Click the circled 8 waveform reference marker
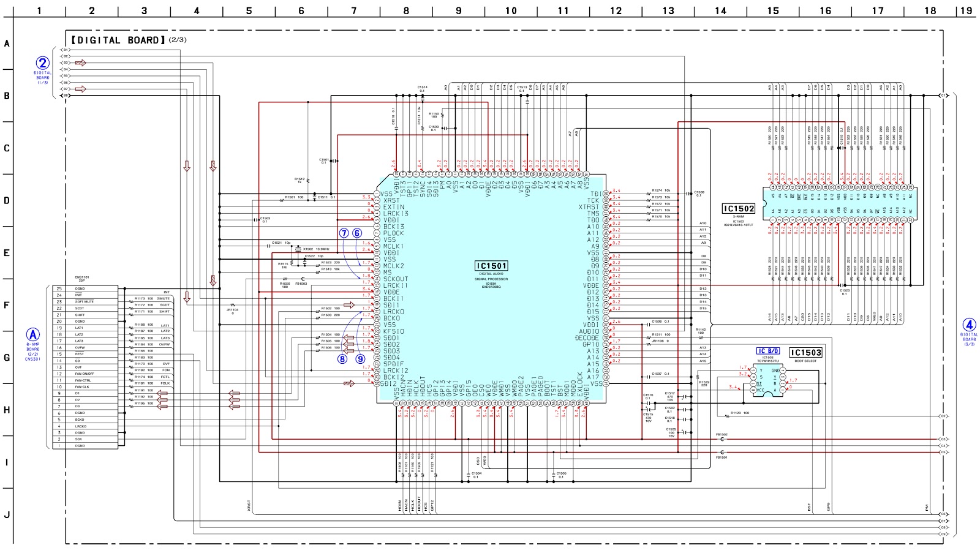 (342, 360)
